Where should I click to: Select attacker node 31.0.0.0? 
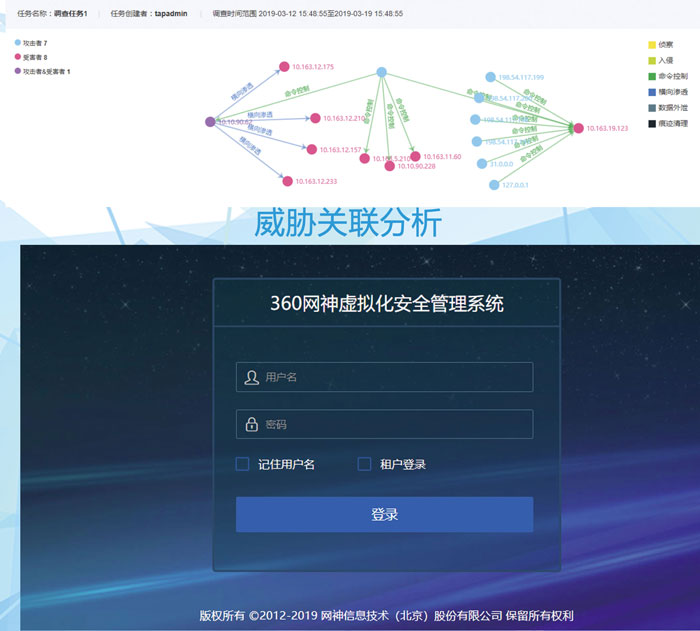pos(482,163)
